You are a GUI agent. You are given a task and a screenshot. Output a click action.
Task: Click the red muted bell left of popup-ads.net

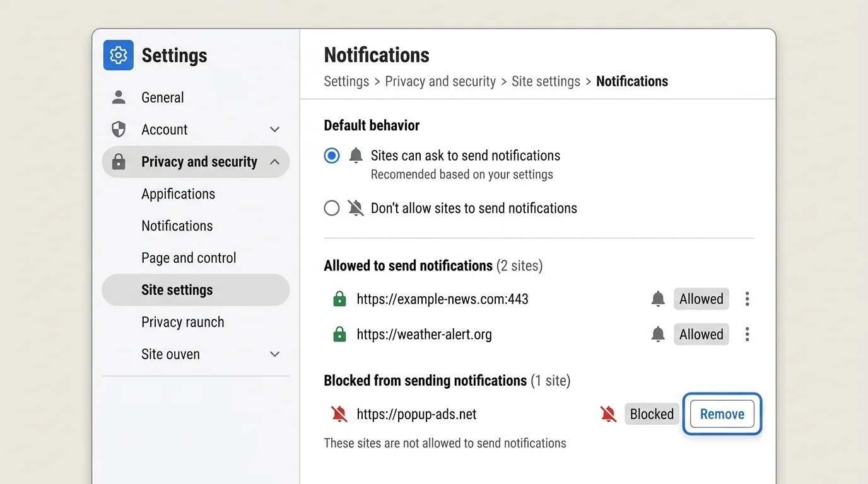click(x=339, y=414)
